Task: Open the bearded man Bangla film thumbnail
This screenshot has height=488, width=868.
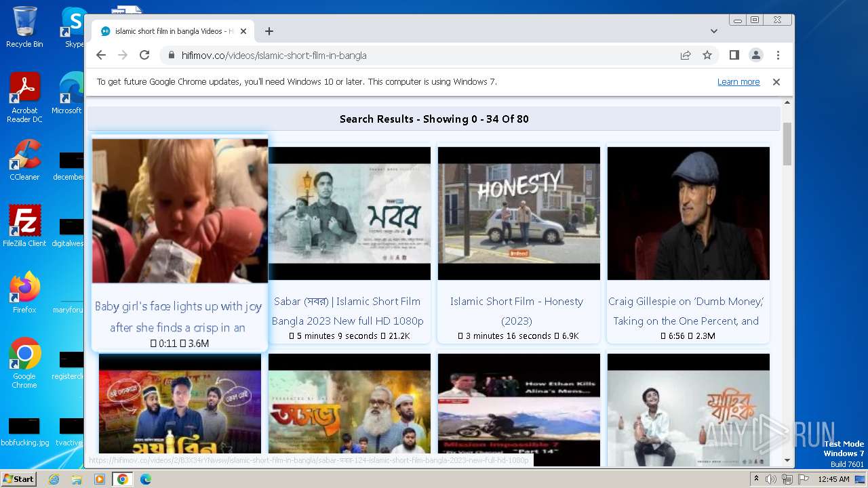Action: click(349, 403)
